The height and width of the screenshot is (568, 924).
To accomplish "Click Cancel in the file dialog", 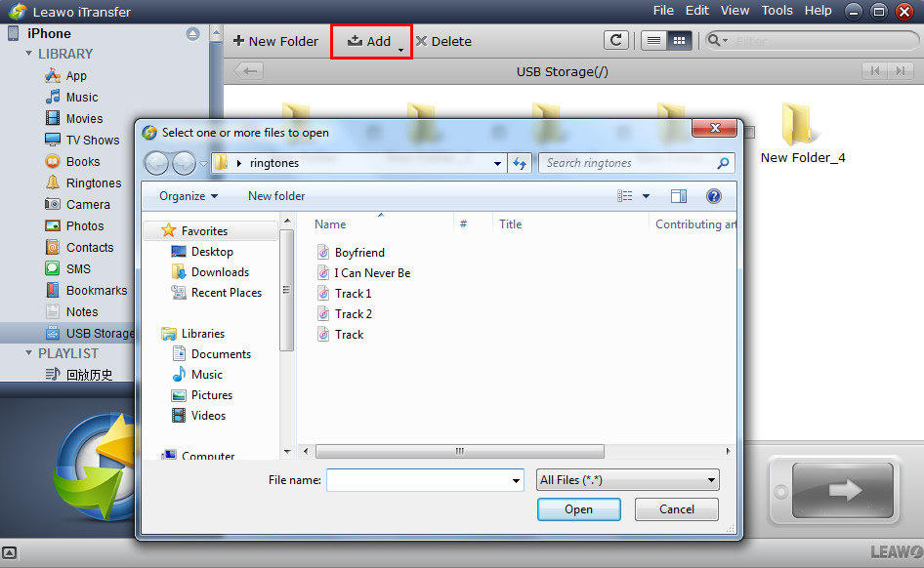I will tap(677, 509).
